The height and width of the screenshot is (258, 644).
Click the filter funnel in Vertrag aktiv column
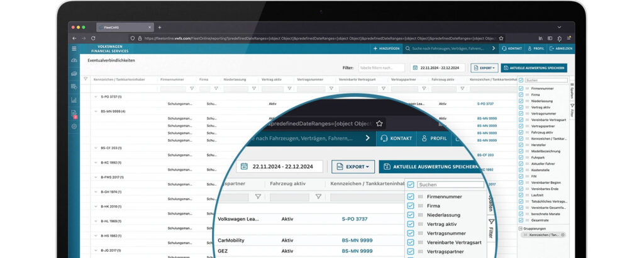pyautogui.click(x=289, y=88)
